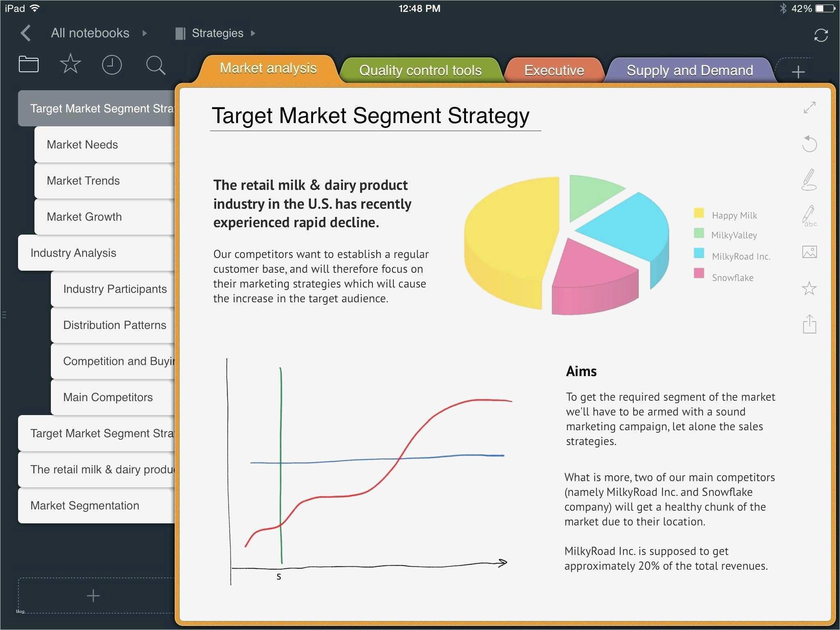Tap the undo arrow icon
Screen dimensions: 840x630
(x=809, y=144)
